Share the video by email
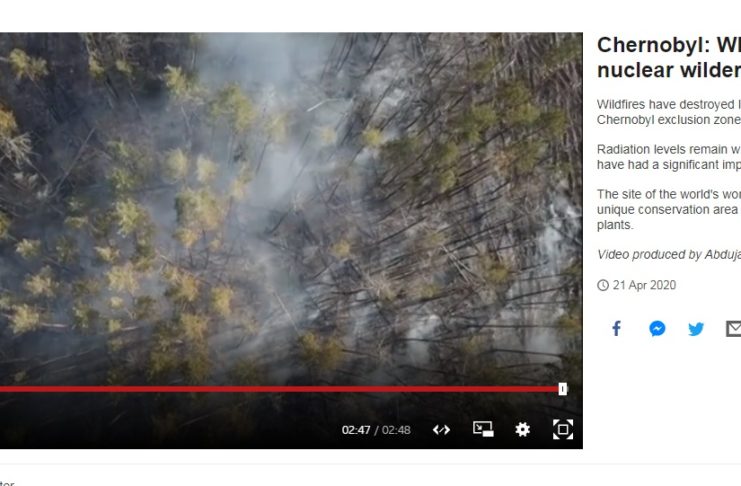Viewport: 741px width, 486px height. tap(733, 329)
